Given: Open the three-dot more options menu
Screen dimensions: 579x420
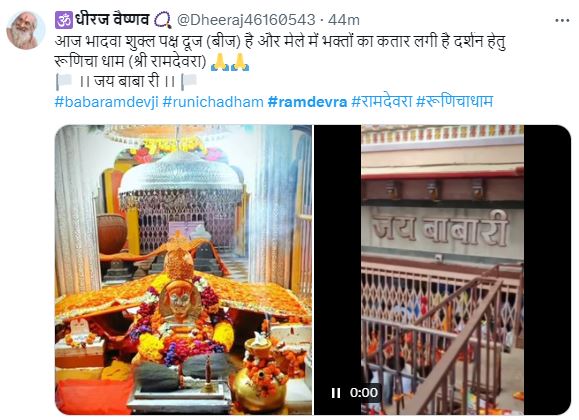Looking at the screenshot, I should coord(562,21).
